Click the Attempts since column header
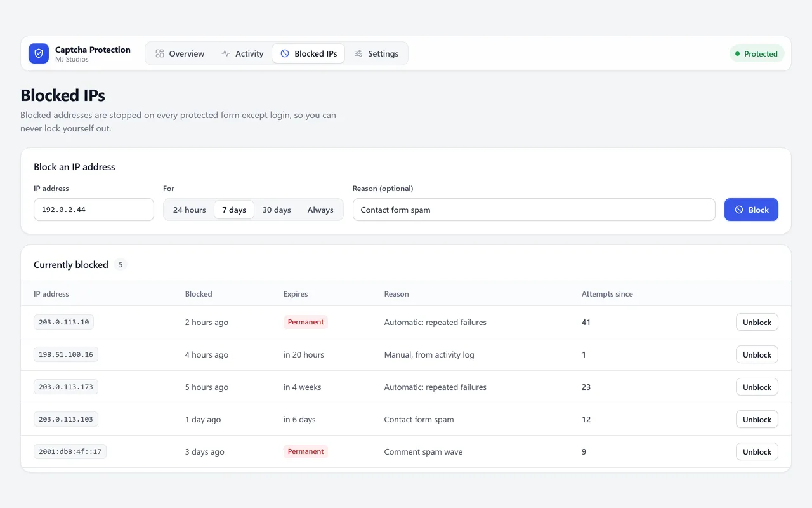Image resolution: width=812 pixels, height=508 pixels. click(607, 294)
